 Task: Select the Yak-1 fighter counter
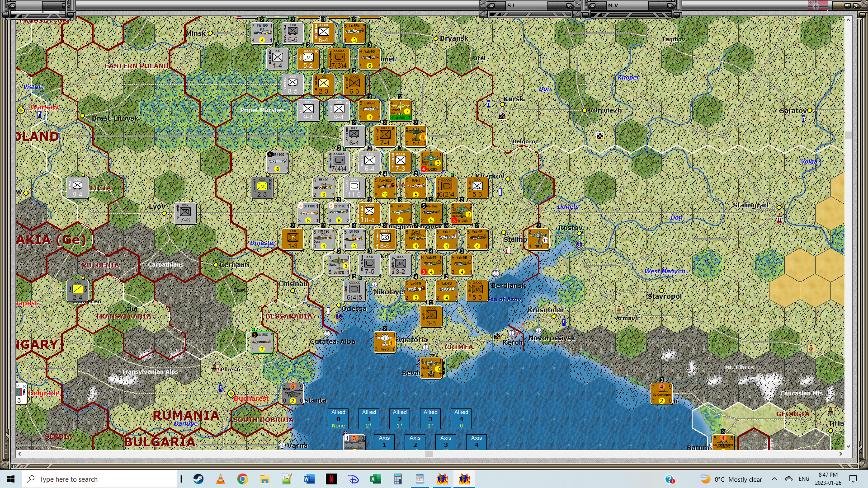click(x=447, y=239)
